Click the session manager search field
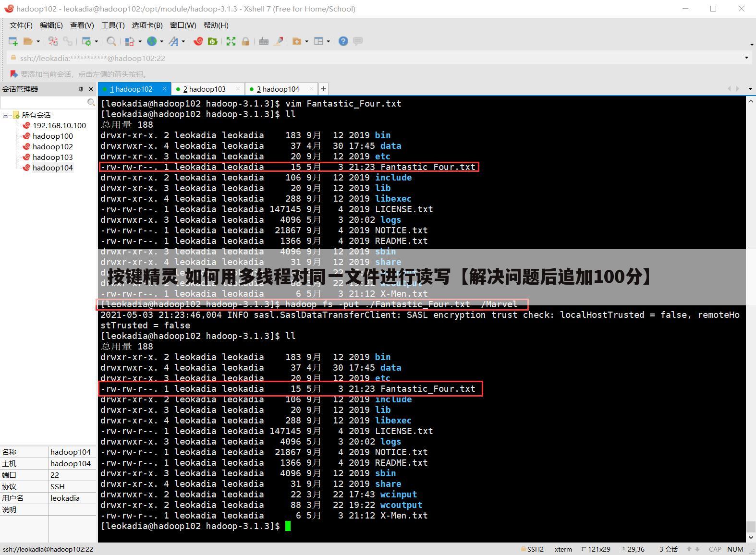This screenshot has height=555, width=756. (x=44, y=102)
